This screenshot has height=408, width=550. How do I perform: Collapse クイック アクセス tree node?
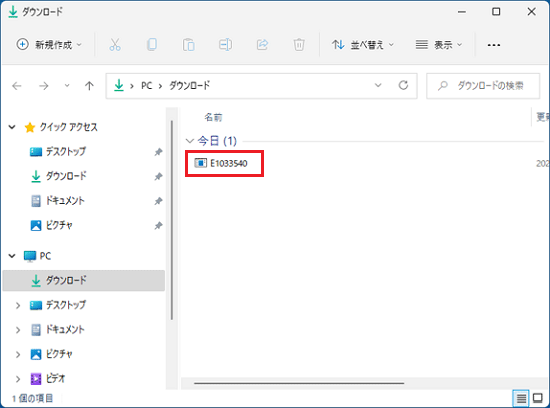(12, 127)
